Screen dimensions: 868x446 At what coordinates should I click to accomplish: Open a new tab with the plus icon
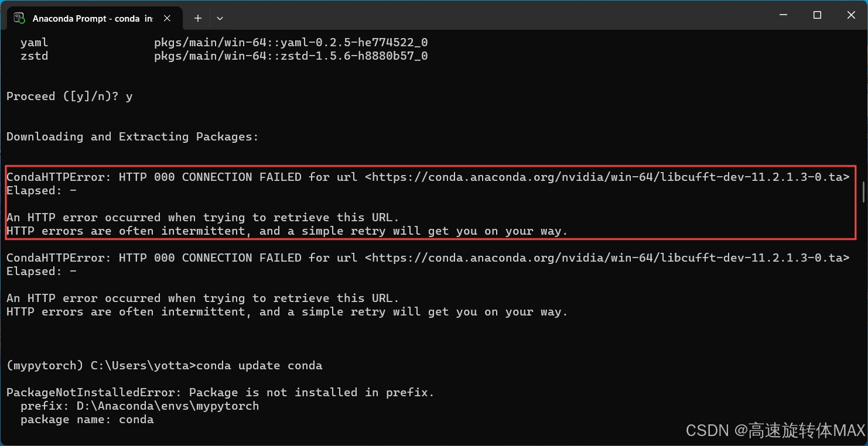click(197, 18)
